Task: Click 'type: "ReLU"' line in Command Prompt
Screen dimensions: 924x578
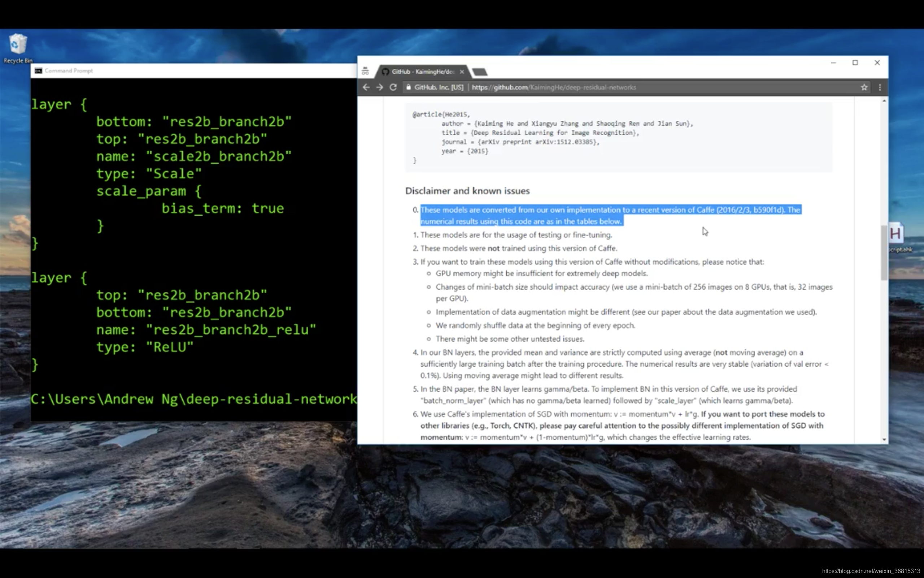Action: click(x=145, y=347)
